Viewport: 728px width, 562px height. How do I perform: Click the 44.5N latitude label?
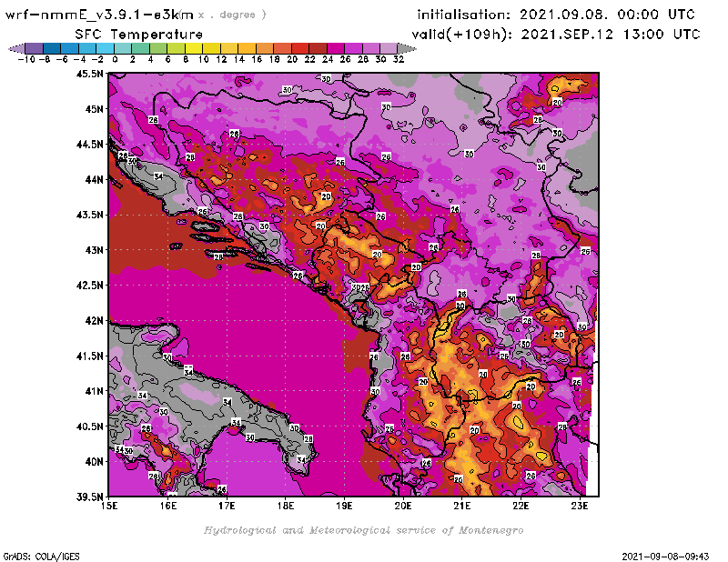tap(89, 145)
